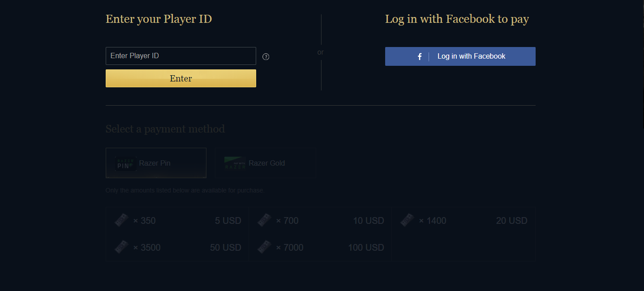
Task: Choose the 5 USD package
Action: pos(177,220)
